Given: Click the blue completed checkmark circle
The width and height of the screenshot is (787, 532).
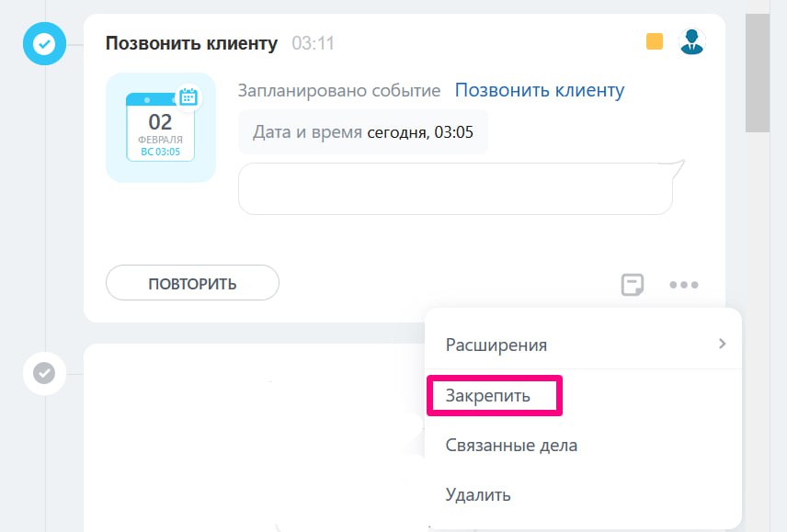Looking at the screenshot, I should (x=43, y=43).
